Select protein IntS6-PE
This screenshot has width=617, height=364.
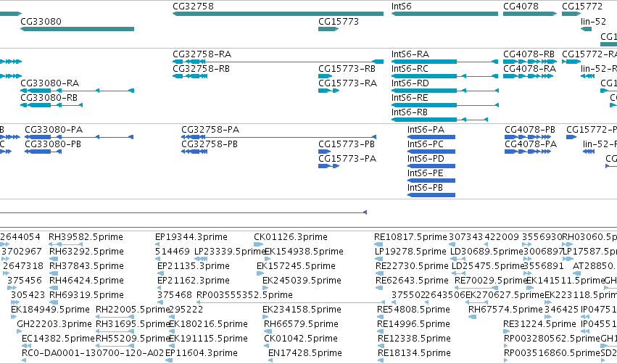coord(426,173)
